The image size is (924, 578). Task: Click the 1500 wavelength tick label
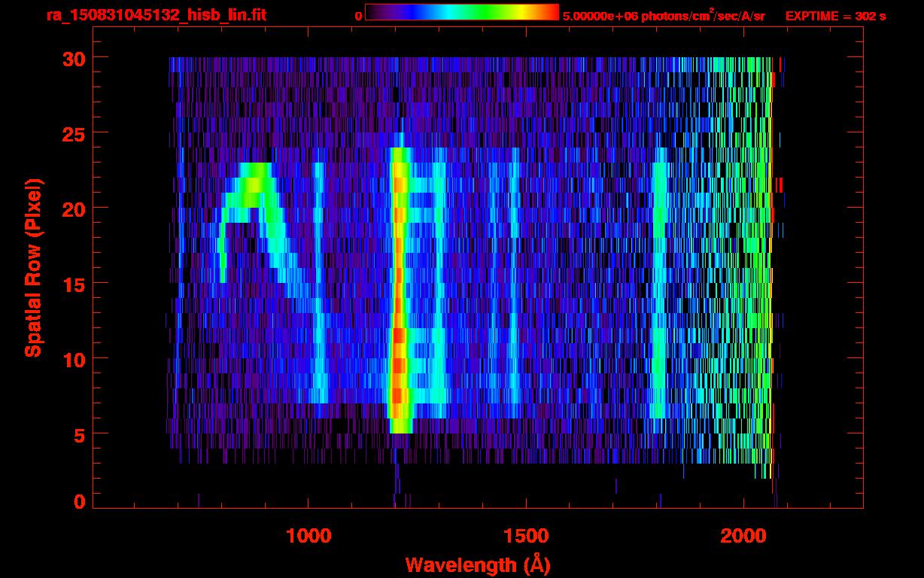525,536
